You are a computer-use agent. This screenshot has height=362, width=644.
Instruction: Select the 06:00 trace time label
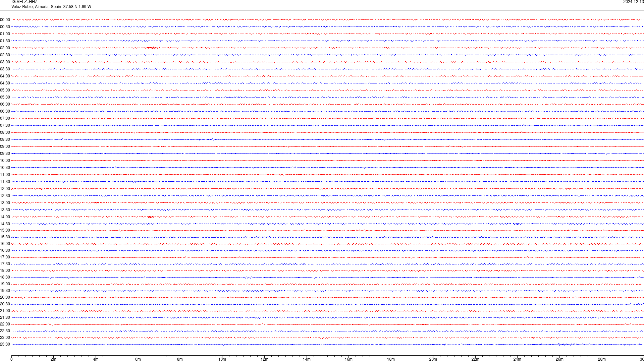5,104
